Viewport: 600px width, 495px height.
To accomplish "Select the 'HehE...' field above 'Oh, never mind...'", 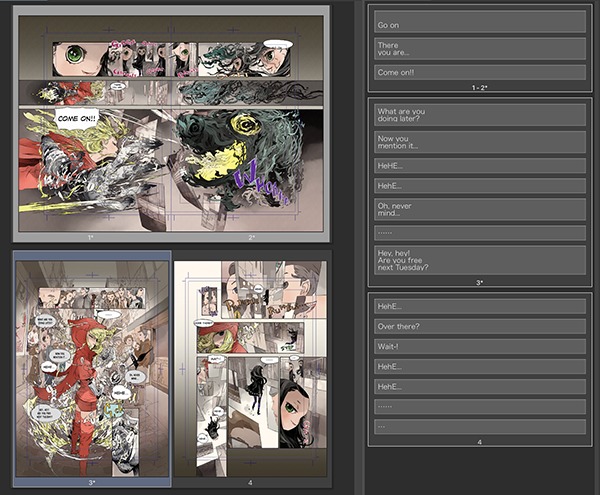I will 480,186.
